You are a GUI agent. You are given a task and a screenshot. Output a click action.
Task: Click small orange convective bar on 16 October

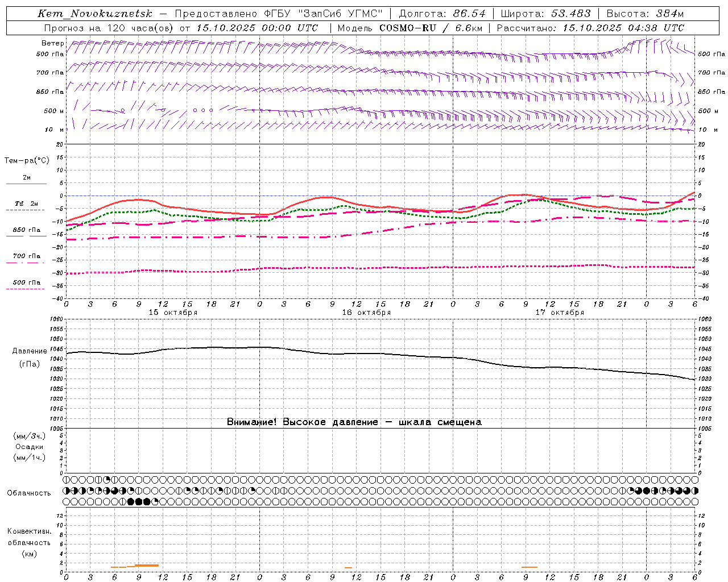click(x=348, y=567)
